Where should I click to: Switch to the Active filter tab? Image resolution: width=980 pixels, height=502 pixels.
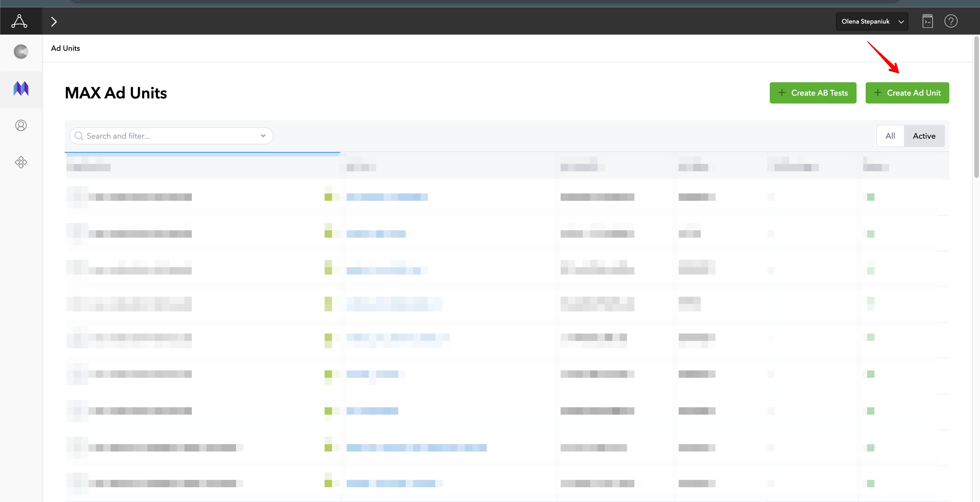click(924, 136)
